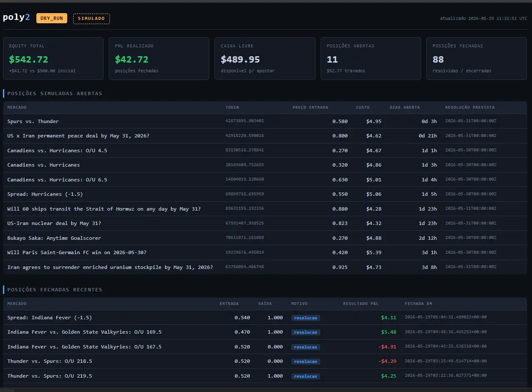Click token 63756054…466748
Image resolution: width=532 pixels, height=392 pixels.
pos(244,267)
